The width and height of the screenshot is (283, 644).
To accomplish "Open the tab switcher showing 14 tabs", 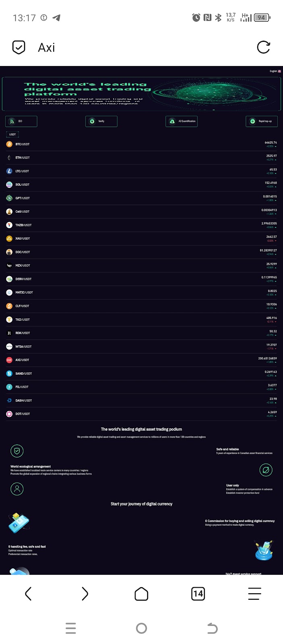I will tap(198, 594).
